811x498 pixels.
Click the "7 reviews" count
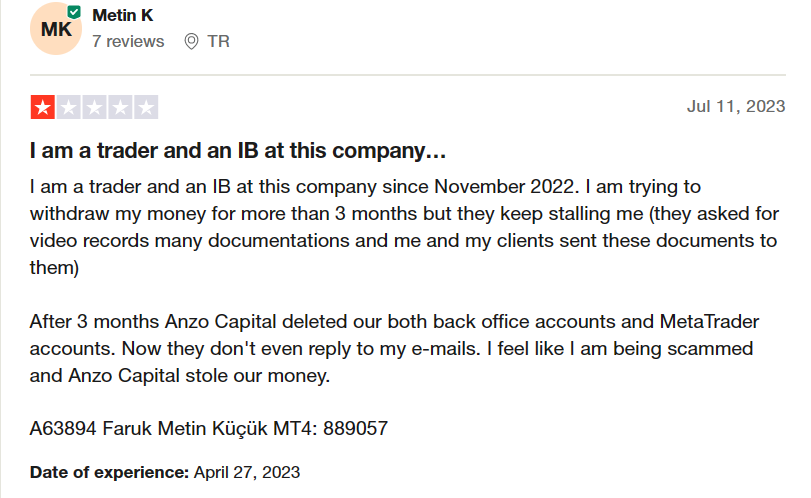coord(128,41)
